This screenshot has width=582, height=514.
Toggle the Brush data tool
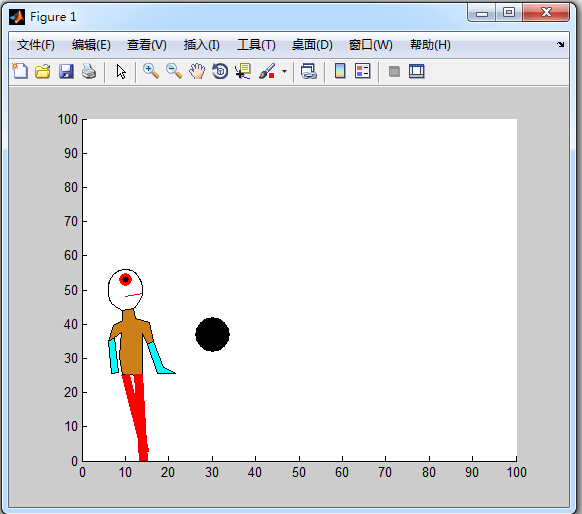(267, 71)
